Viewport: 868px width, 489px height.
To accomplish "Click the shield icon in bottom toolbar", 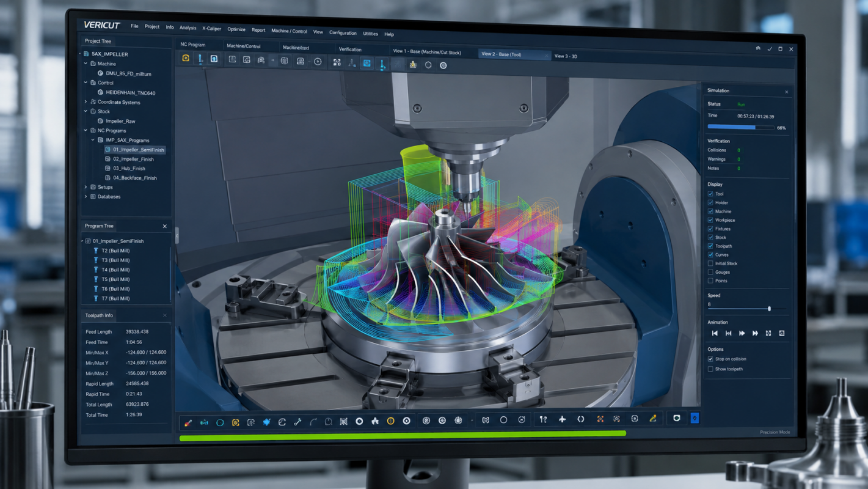I will point(676,419).
